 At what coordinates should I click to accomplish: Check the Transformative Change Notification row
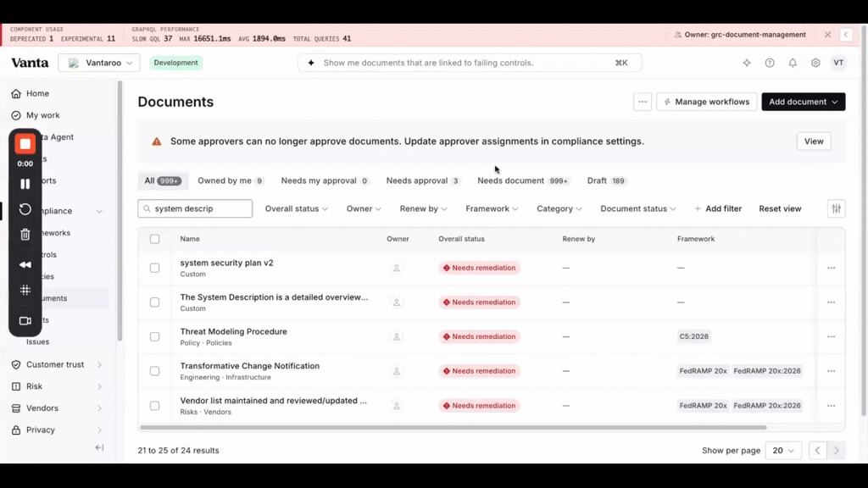(x=154, y=371)
